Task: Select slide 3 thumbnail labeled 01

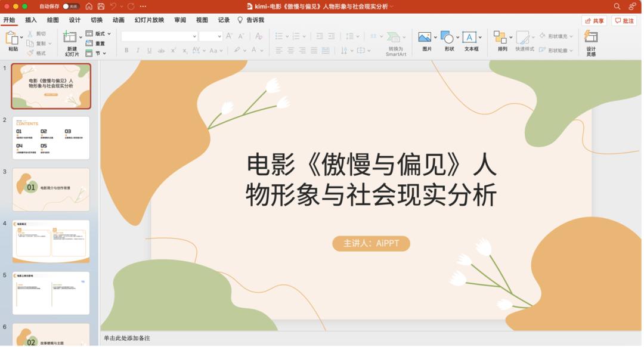Action: pyautogui.click(x=51, y=190)
